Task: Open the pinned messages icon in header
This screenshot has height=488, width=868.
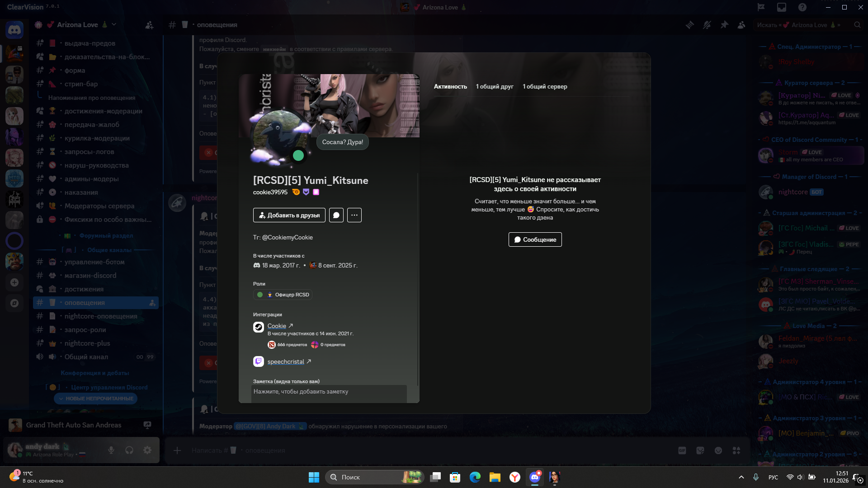Action: [724, 25]
